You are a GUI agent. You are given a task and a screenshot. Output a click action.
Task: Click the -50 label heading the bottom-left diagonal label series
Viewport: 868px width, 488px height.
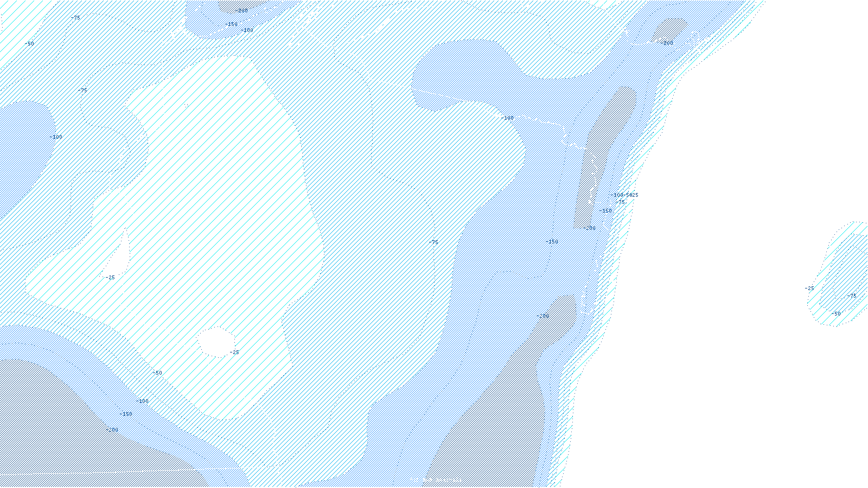point(157,373)
